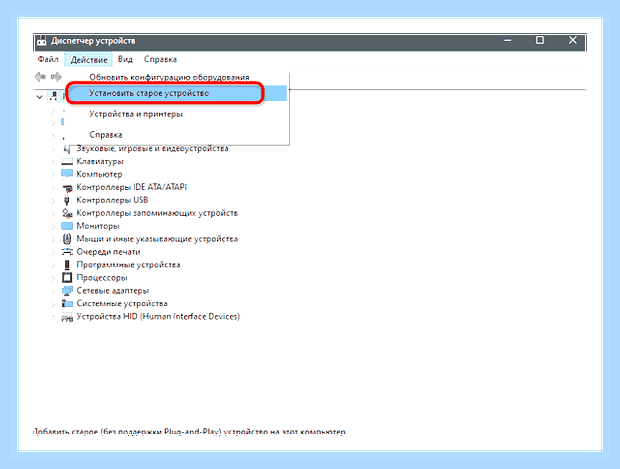Viewport: 620px width, 469px height.
Task: Click the Клавиатуры keyboard icon
Action: 67,161
